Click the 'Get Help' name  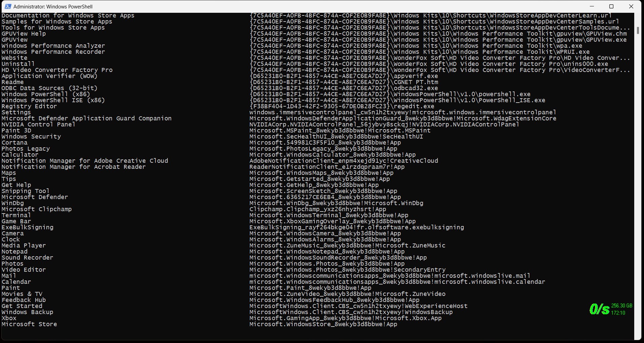16,185
